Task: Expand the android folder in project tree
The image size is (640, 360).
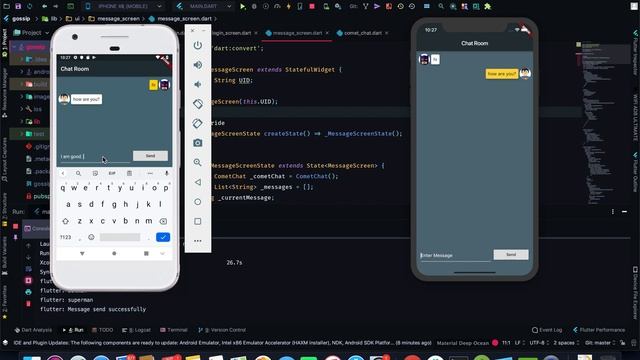Action: 22,71
